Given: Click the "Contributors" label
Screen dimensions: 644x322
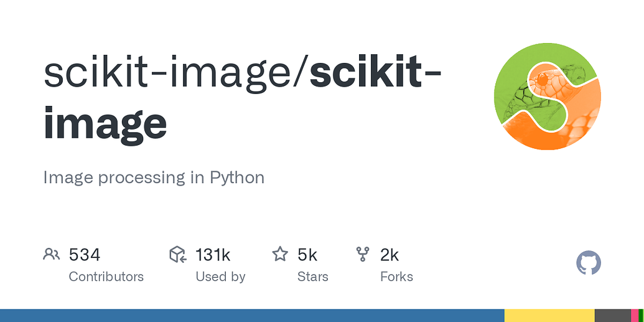Looking at the screenshot, I should tap(106, 277).
